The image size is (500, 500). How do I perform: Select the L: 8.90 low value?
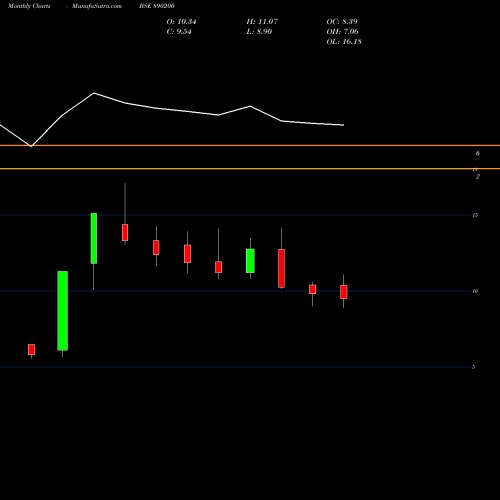point(259,32)
